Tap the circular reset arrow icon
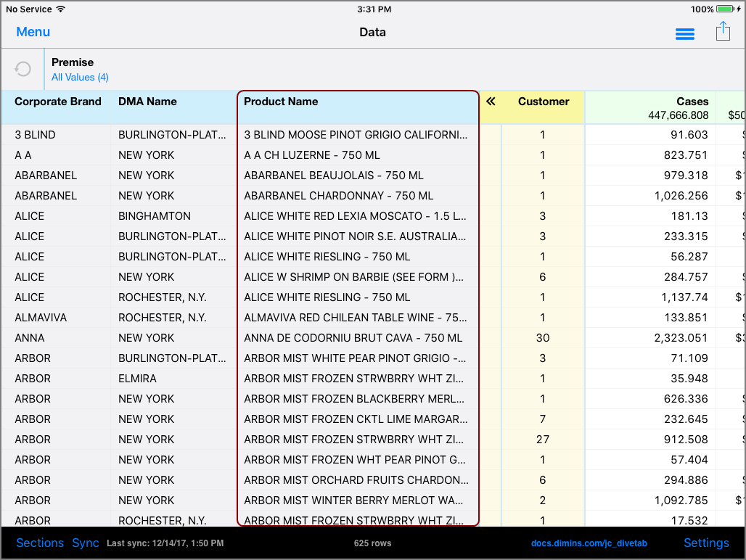Screen dimensions: 746x560 pos(23,69)
